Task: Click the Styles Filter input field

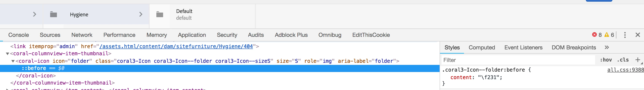Action: coord(518,60)
